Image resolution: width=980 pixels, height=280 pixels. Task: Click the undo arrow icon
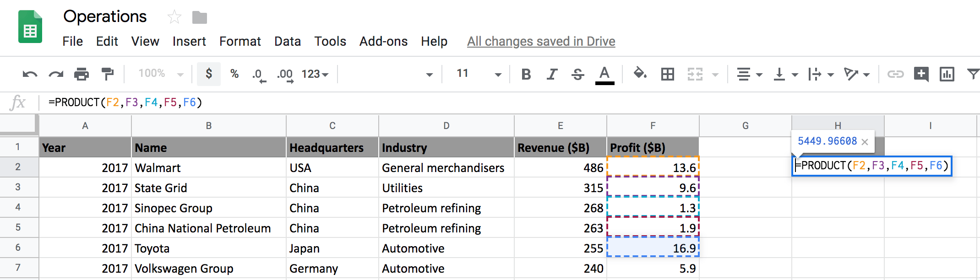pyautogui.click(x=30, y=74)
